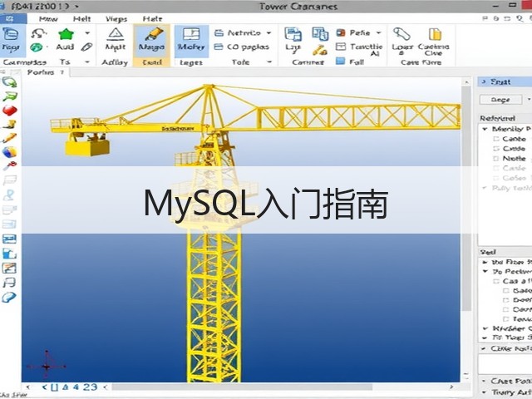532x399 pixels.
Task: Click the Tavettie Al button
Action: [x=359, y=49]
